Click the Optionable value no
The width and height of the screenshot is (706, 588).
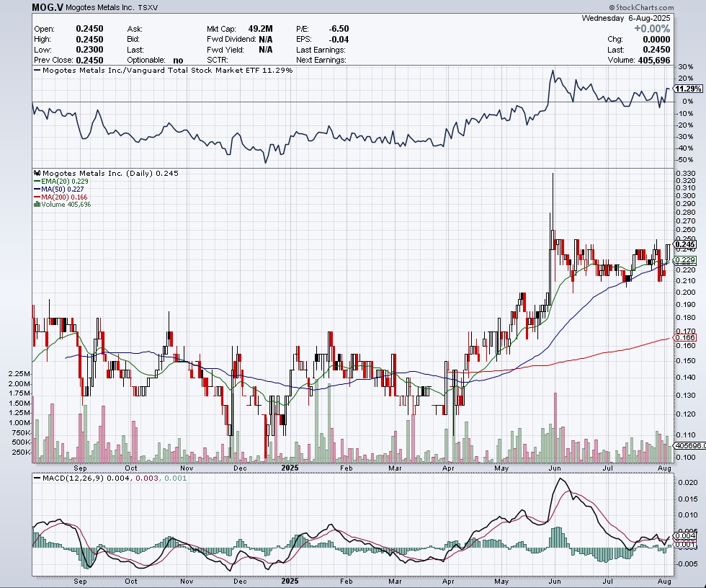tap(178, 61)
